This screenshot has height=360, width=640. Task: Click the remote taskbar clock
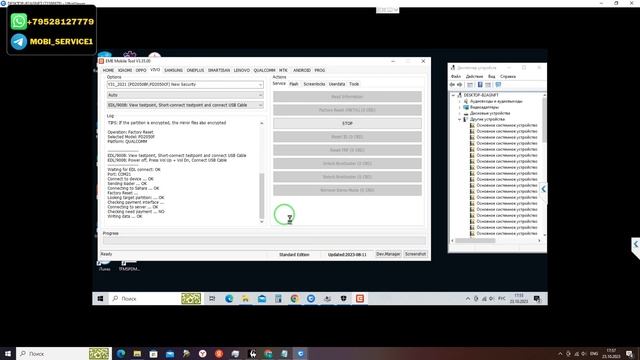[x=519, y=298]
